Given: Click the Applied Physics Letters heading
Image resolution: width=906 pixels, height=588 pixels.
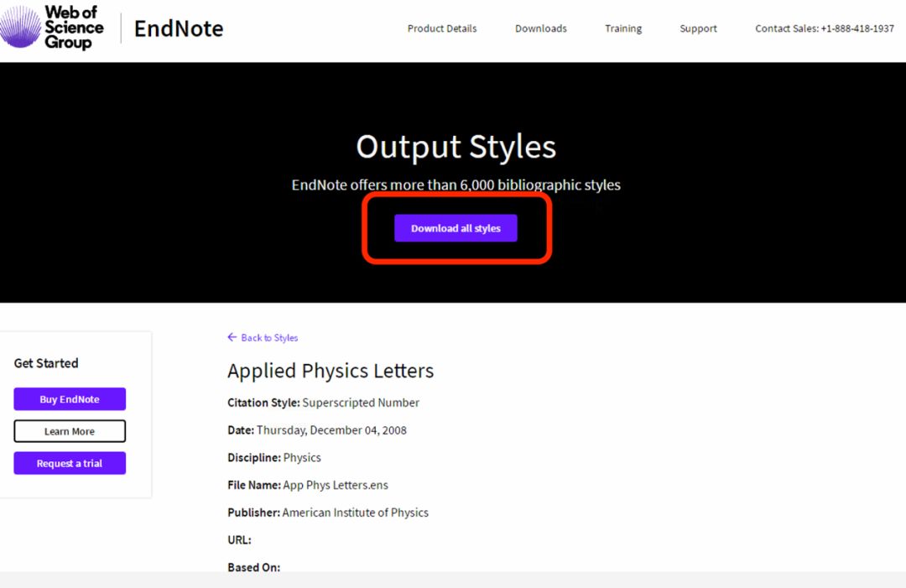Looking at the screenshot, I should point(331,371).
